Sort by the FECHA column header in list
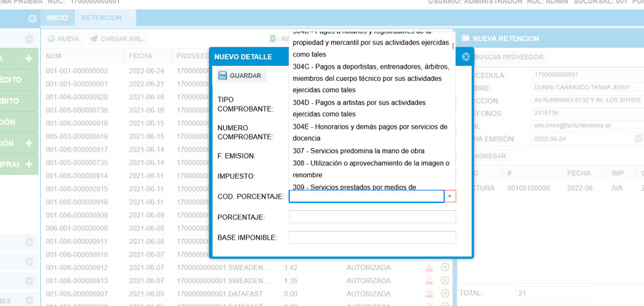This screenshot has height=306, width=644. click(x=148, y=56)
